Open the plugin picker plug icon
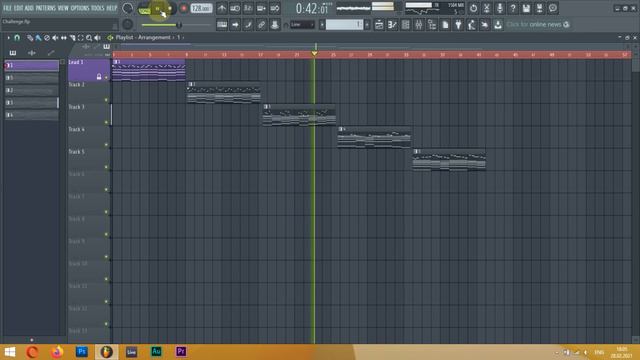 [458, 24]
